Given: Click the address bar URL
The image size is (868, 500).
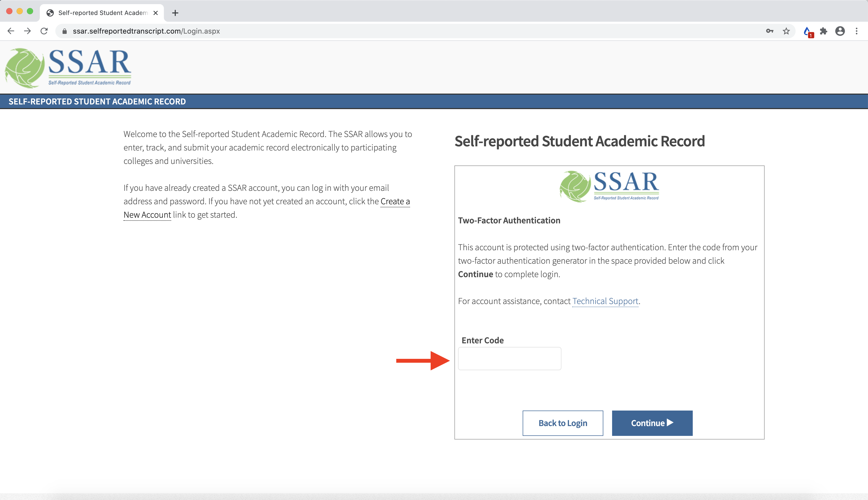Looking at the screenshot, I should pyautogui.click(x=146, y=31).
